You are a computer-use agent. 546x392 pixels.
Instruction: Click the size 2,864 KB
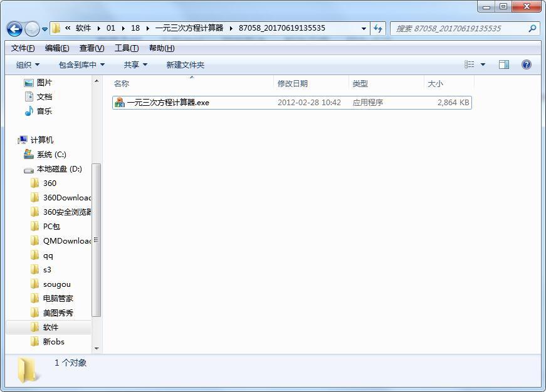453,103
